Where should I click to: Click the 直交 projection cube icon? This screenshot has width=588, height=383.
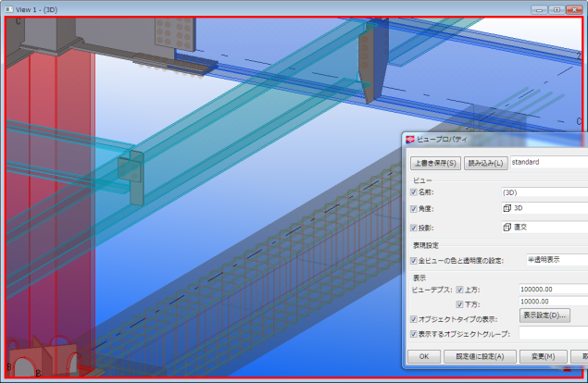pos(507,227)
